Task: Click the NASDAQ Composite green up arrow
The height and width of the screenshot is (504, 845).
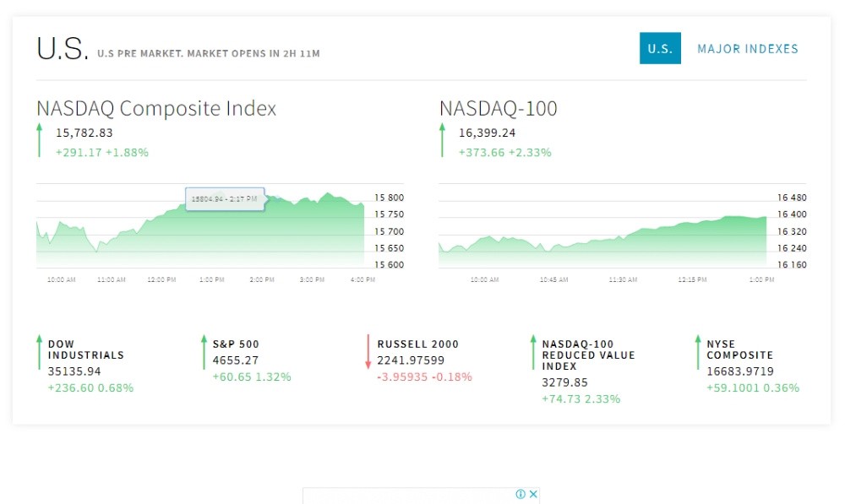Action: pos(40,140)
